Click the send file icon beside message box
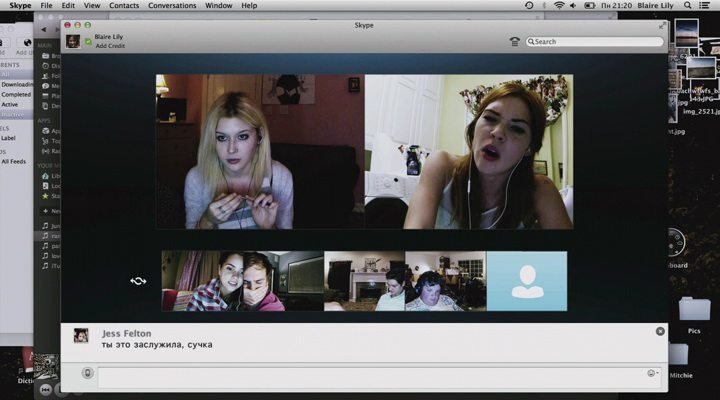Viewport: 720px width, 400px height. point(88,373)
